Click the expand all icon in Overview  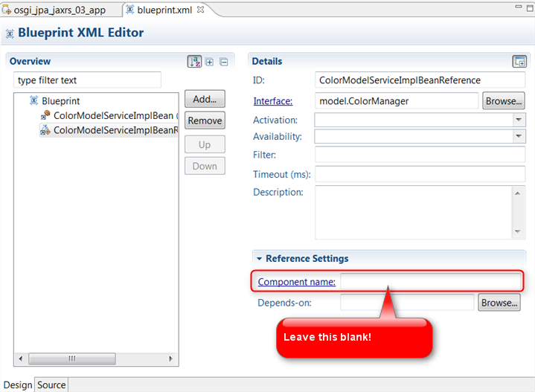coord(210,62)
